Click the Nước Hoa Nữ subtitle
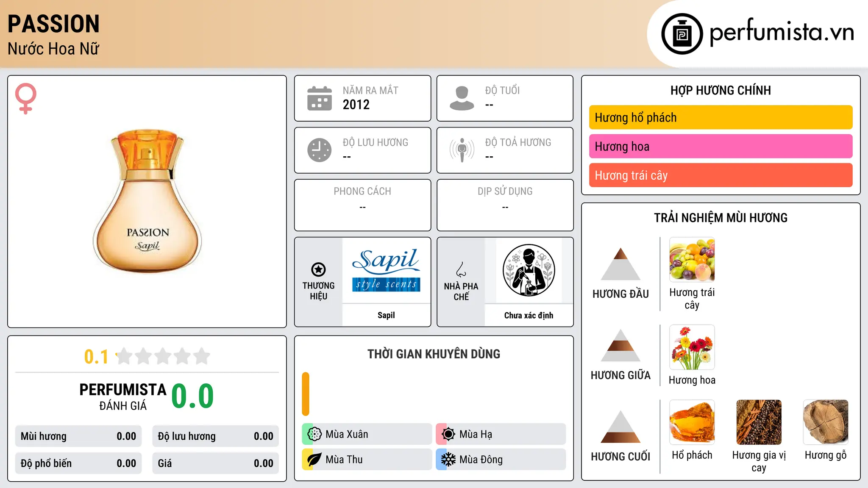Image resolution: width=868 pixels, height=488 pixels. (x=53, y=49)
